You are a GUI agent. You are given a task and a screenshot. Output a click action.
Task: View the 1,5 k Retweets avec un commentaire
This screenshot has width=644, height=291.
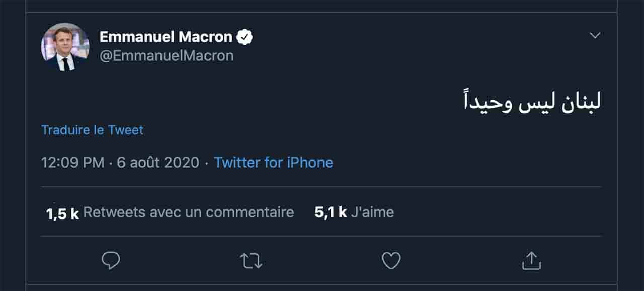[x=169, y=212]
